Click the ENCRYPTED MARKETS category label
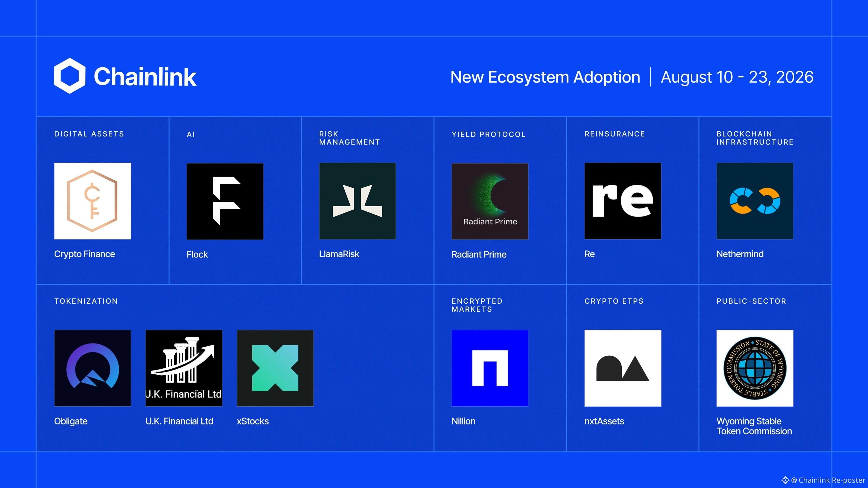The width and height of the screenshot is (868, 488). [x=477, y=305]
